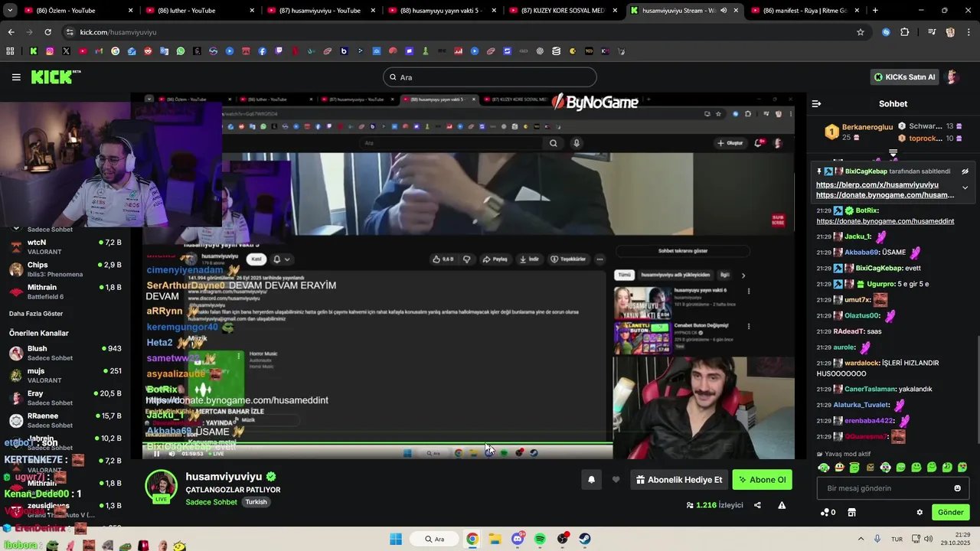
Task: Open the Turkish language tag
Action: tap(256, 502)
